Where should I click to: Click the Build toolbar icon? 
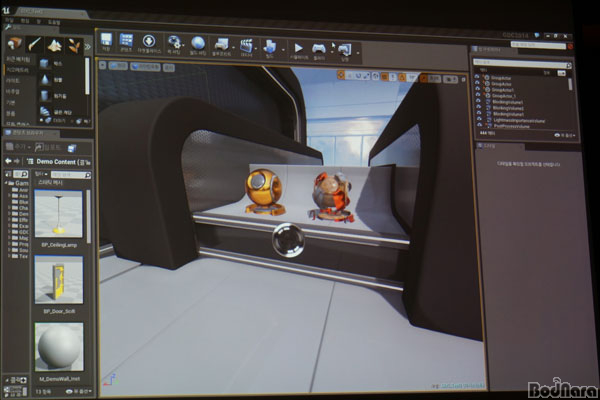[x=270, y=48]
